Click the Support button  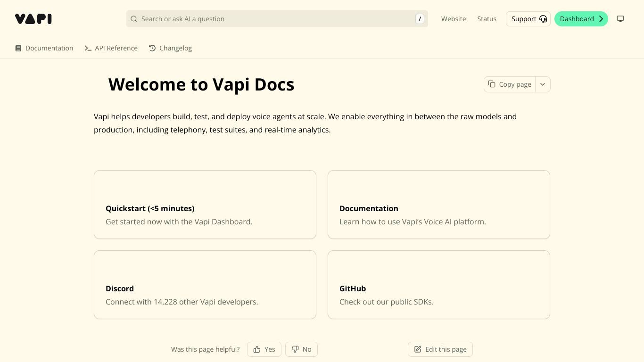pyautogui.click(x=528, y=19)
